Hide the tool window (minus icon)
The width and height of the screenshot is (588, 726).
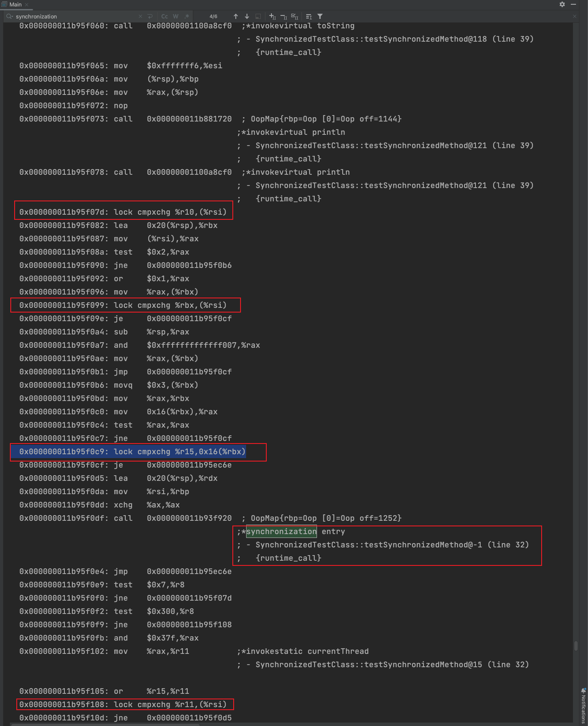[573, 4]
